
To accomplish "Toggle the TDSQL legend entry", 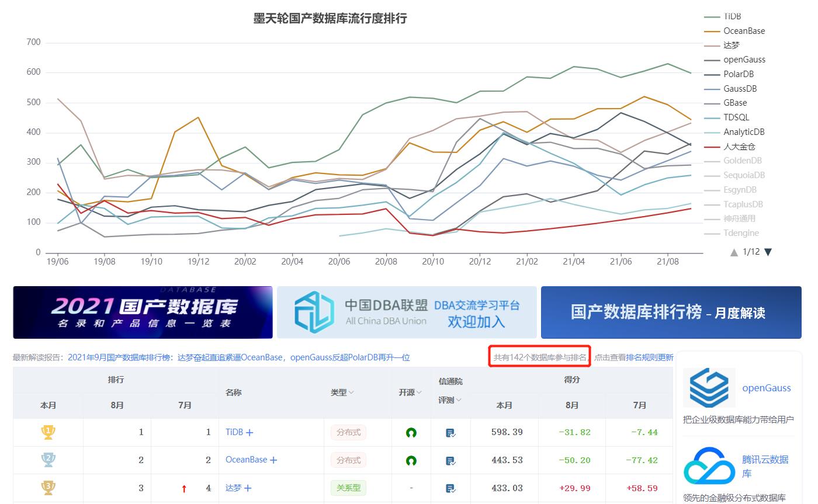I will point(726,117).
